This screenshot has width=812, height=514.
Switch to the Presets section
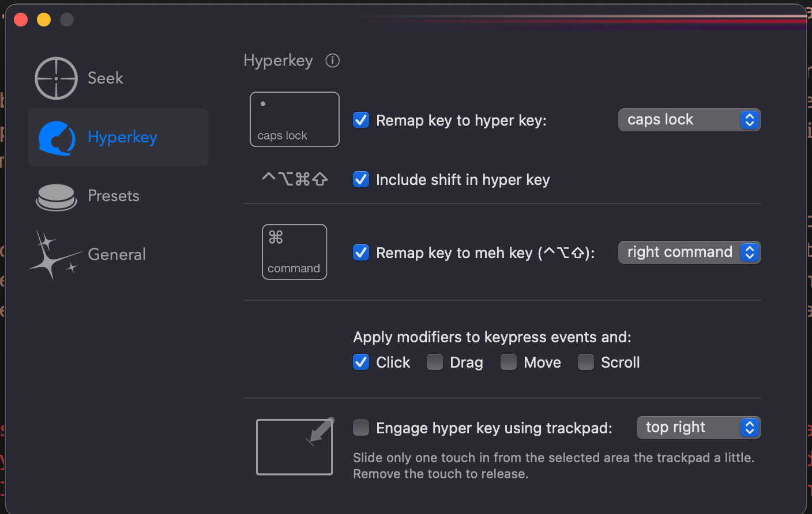click(x=114, y=196)
